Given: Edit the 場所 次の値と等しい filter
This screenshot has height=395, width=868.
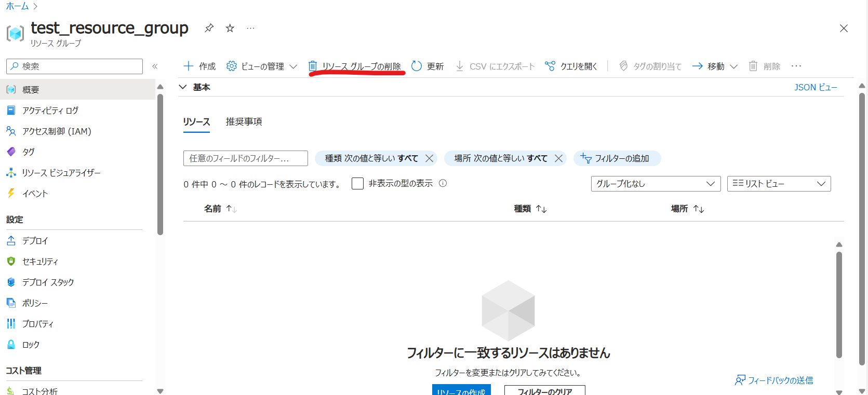Looking at the screenshot, I should click(501, 158).
